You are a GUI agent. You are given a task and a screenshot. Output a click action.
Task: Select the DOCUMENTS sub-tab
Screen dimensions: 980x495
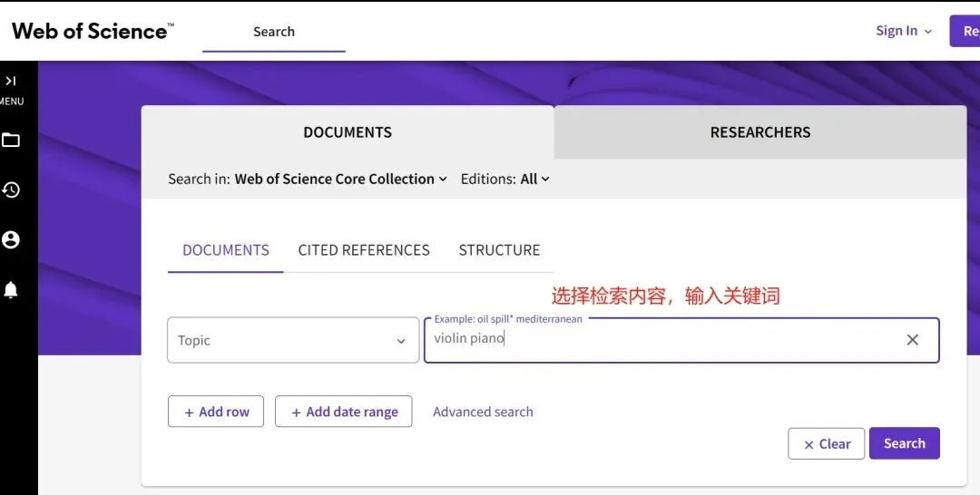(x=226, y=250)
